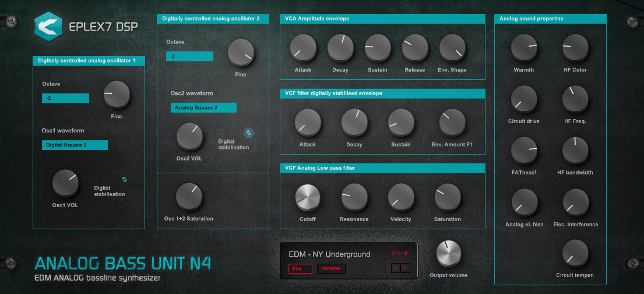The width and height of the screenshot is (644, 294).
Task: Open Oscillator 2 Octave dropdown
Action: 190,57
